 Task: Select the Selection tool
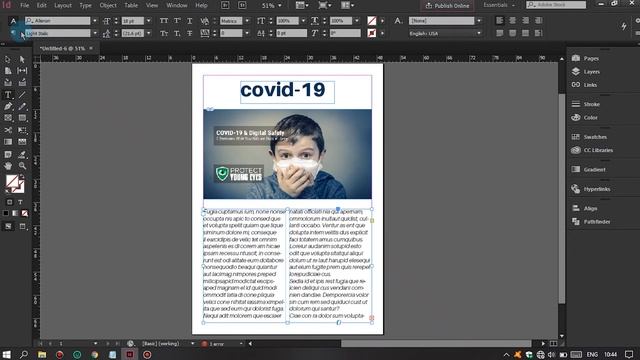tap(8, 60)
